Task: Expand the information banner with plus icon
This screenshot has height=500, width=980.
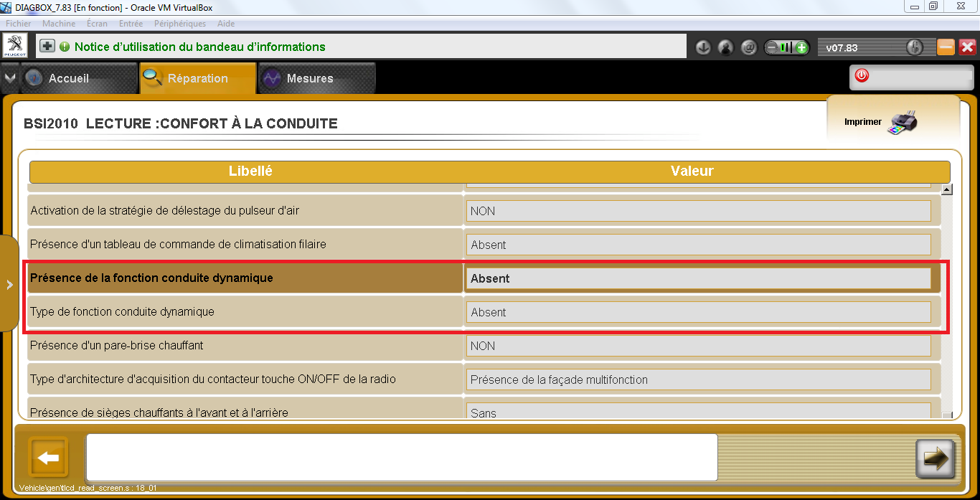Action: tap(47, 47)
